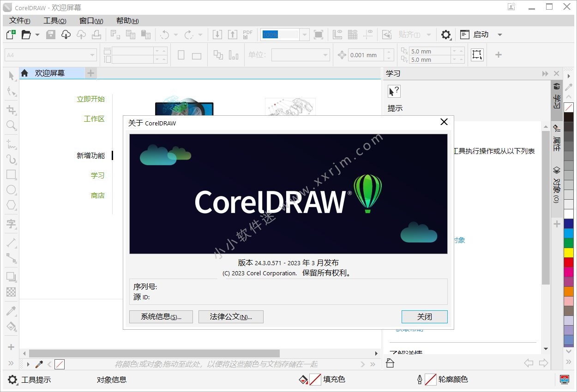This screenshot has height=392, width=577.
Task: Expand the undo history dropdown arrow
Action: (176, 35)
